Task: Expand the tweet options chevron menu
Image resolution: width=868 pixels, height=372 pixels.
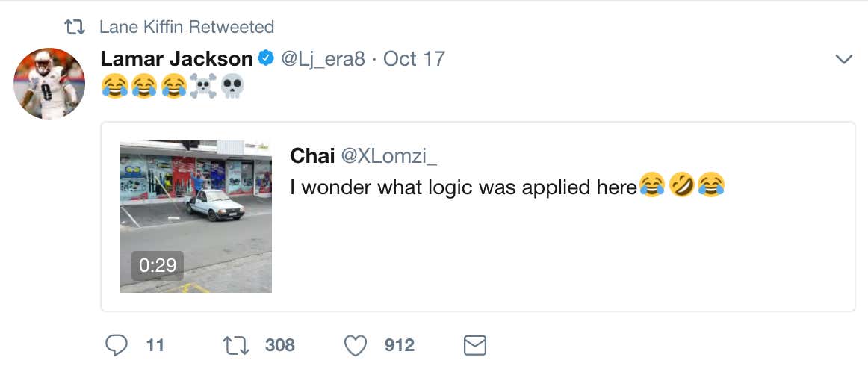Action: pyautogui.click(x=843, y=59)
